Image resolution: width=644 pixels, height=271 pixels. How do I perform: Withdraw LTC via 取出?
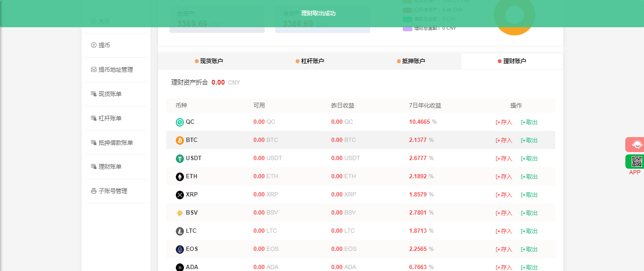529,231
